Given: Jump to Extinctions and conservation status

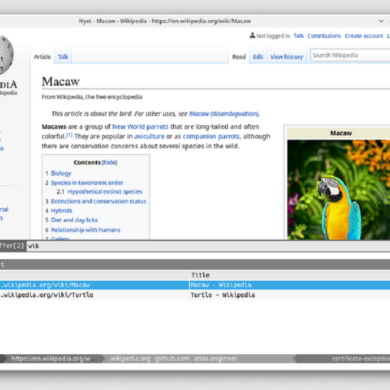Looking at the screenshot, I should pos(99,201).
